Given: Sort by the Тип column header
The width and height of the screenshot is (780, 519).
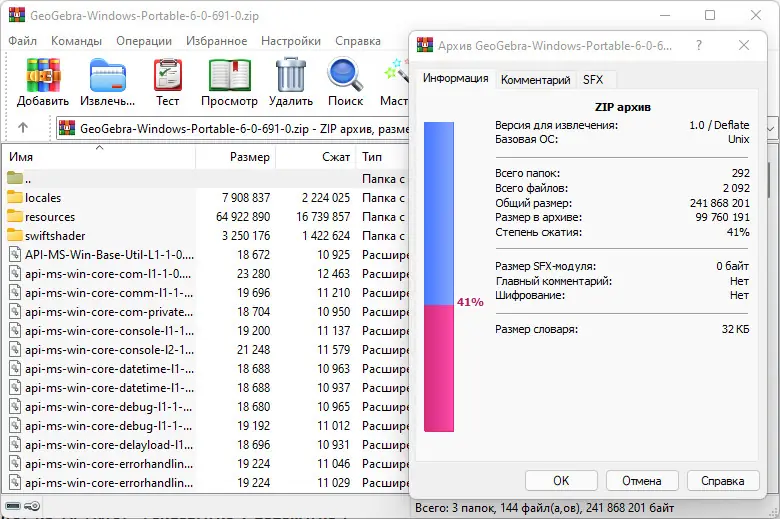Looking at the screenshot, I should [x=382, y=157].
